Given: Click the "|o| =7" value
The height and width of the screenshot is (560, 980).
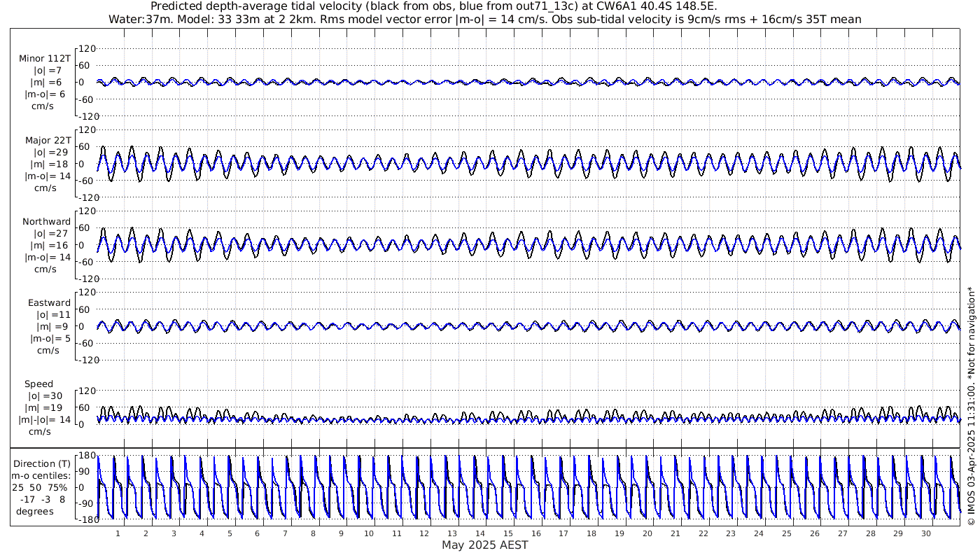Looking at the screenshot, I should coord(48,70).
